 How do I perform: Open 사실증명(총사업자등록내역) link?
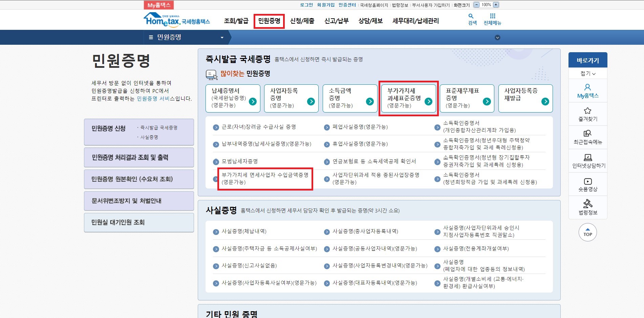click(x=365, y=232)
